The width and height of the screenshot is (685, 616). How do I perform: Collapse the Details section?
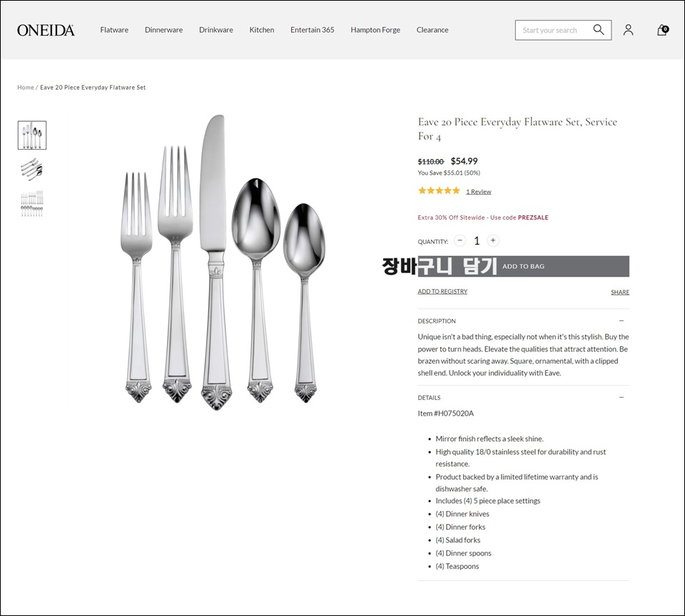[621, 397]
